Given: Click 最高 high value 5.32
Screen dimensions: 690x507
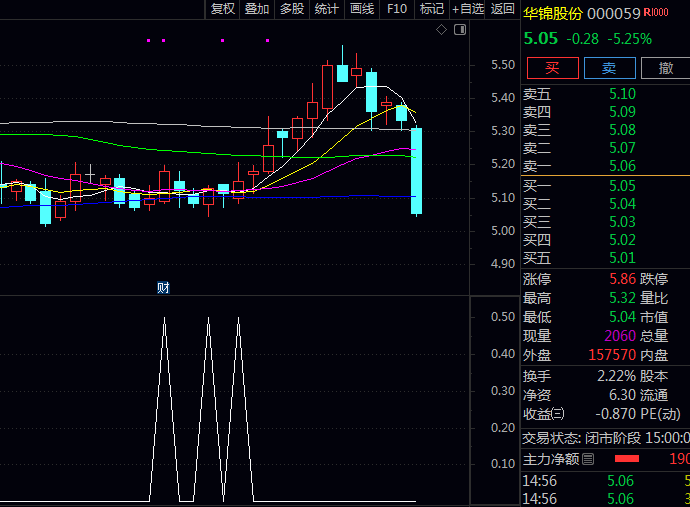Looking at the screenshot, I should click(623, 298).
